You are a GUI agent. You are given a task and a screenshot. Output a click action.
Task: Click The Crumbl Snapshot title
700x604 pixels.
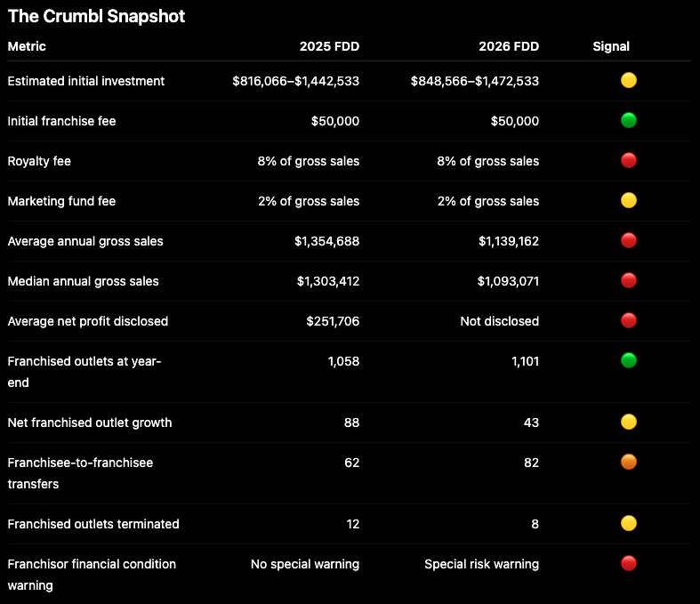click(96, 17)
